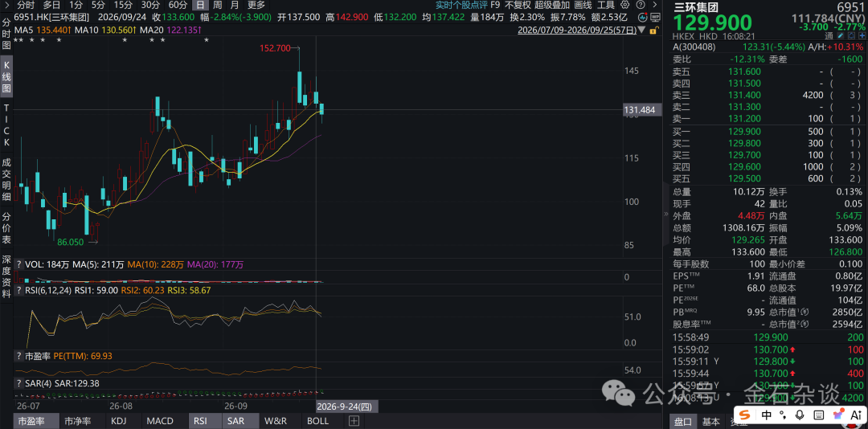The height and width of the screenshot is (429, 868).
Task: Select the 月 monthly period
Action: click(x=235, y=5)
